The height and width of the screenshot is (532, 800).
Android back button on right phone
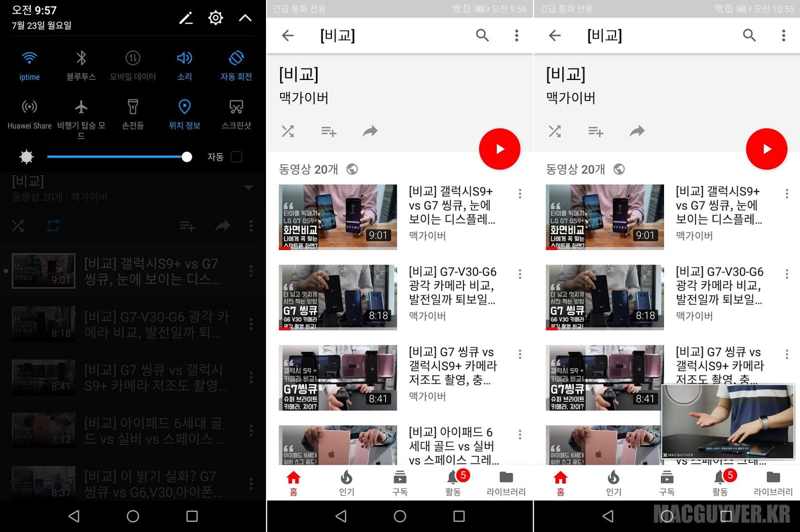pyautogui.click(x=608, y=516)
